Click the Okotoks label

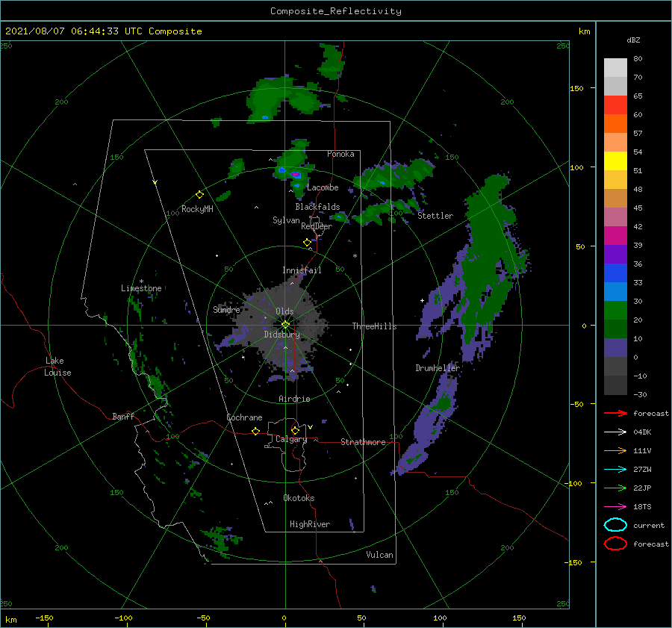[x=299, y=498]
